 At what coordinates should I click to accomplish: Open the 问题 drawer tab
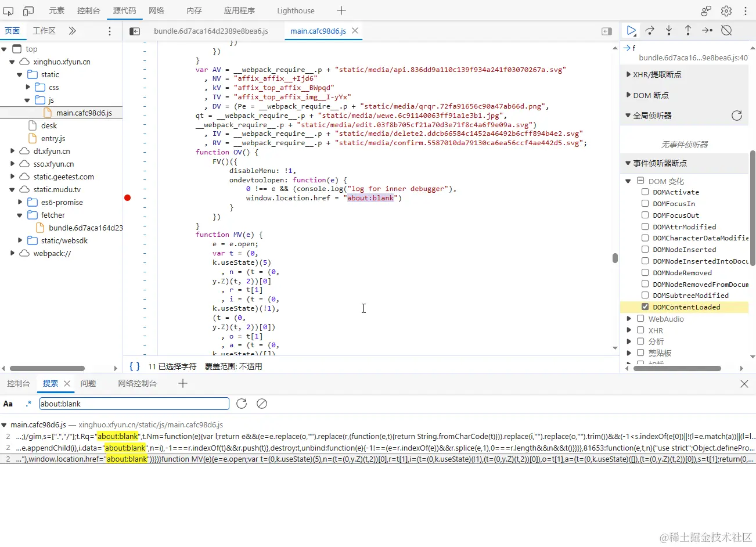(x=88, y=383)
